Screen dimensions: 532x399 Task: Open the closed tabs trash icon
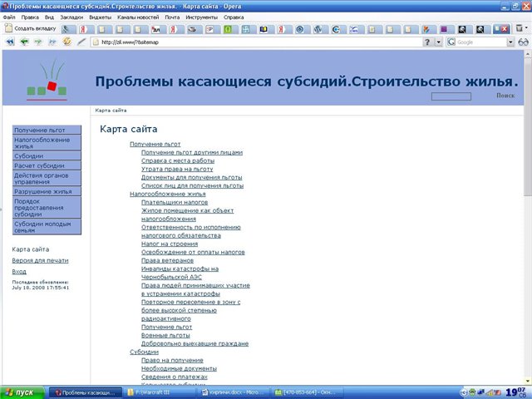tap(520, 28)
